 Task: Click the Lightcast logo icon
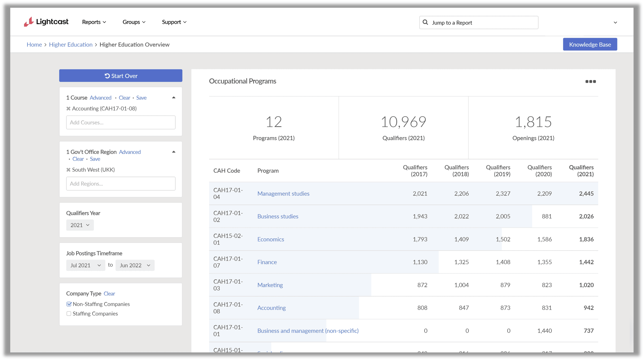pos(29,22)
